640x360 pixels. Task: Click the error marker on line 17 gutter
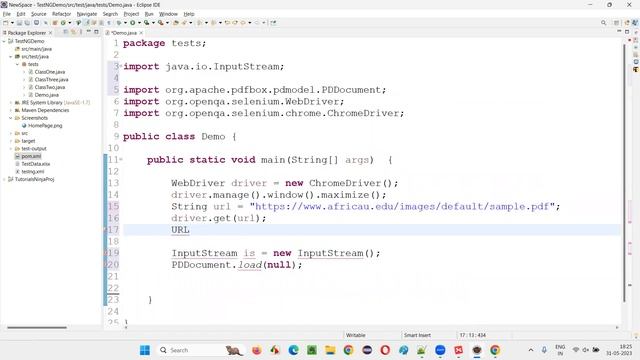[x=105, y=230]
